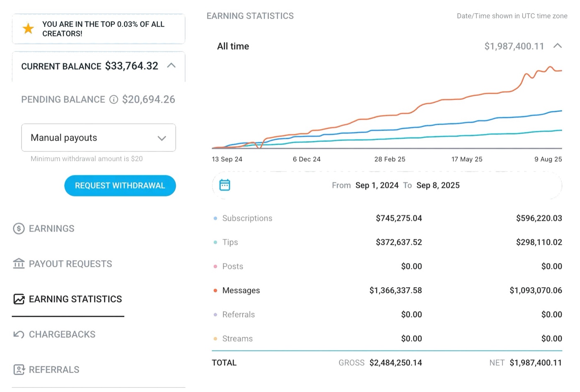Viewport: 580px width, 392px height.
Task: Open the Manual payouts dropdown
Action: tap(99, 138)
